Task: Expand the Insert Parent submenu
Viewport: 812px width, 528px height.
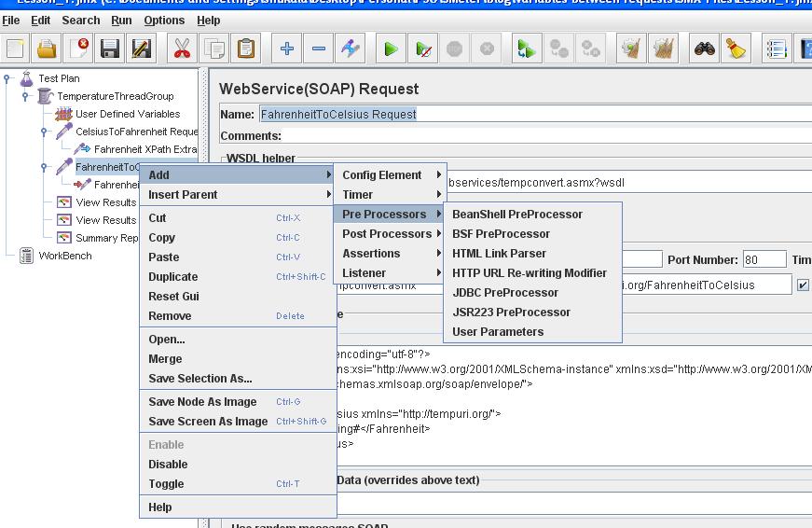Action: coord(239,195)
